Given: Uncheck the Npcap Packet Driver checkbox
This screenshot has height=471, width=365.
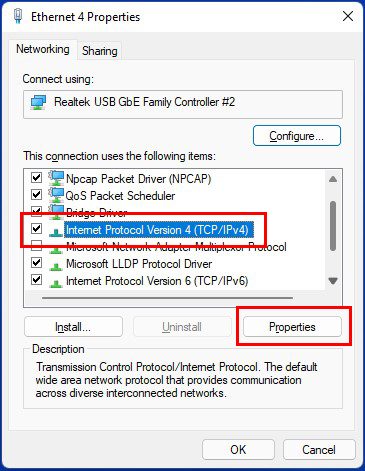Looking at the screenshot, I should pos(36,177).
